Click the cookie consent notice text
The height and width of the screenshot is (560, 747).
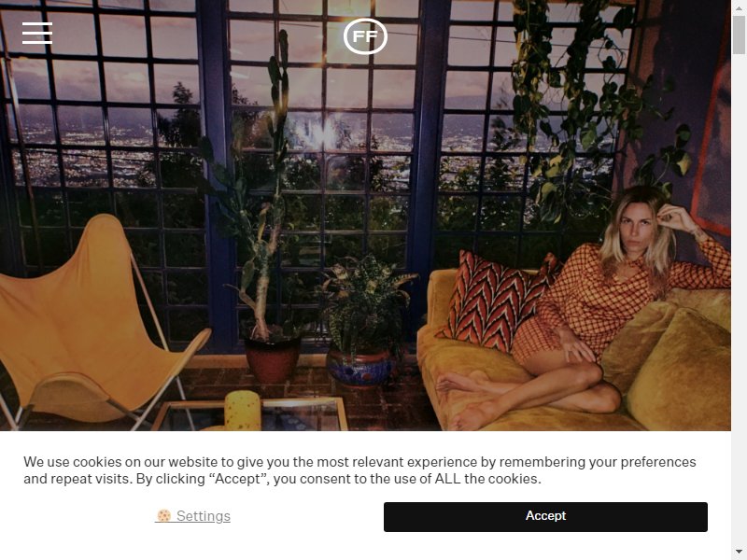(x=359, y=470)
